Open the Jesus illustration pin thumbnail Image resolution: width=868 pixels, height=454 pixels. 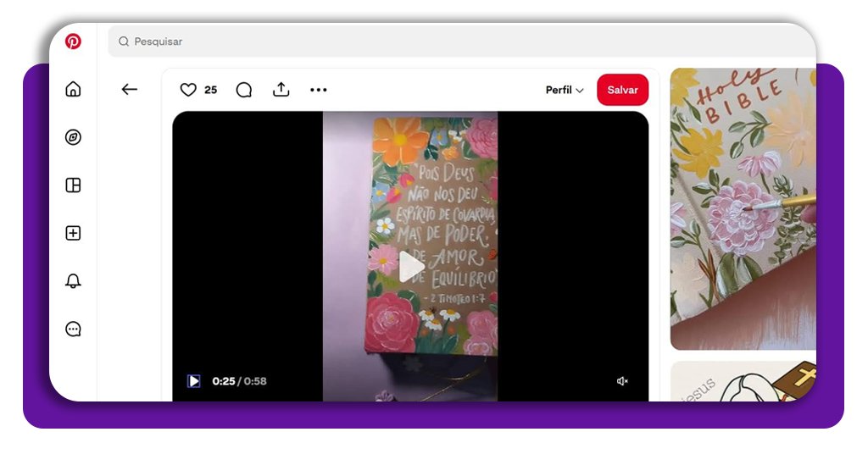click(x=743, y=381)
